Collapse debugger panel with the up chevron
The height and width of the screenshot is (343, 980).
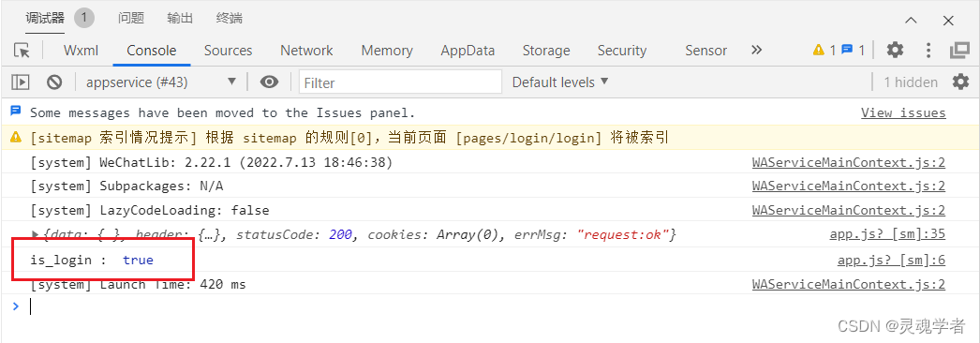pyautogui.click(x=912, y=20)
